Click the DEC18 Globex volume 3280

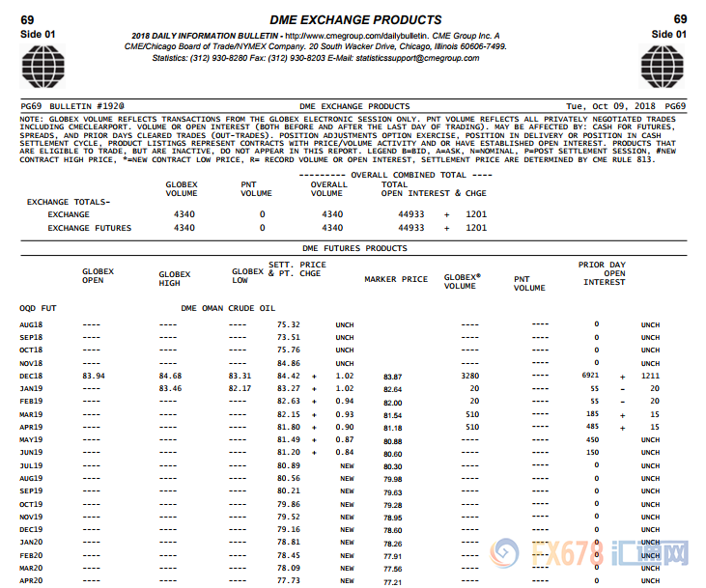click(469, 376)
